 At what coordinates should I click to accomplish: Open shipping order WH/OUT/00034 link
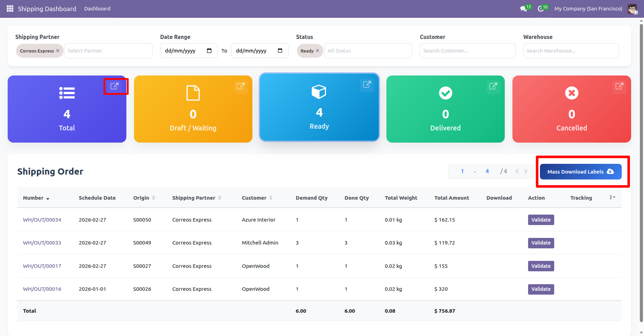click(42, 220)
